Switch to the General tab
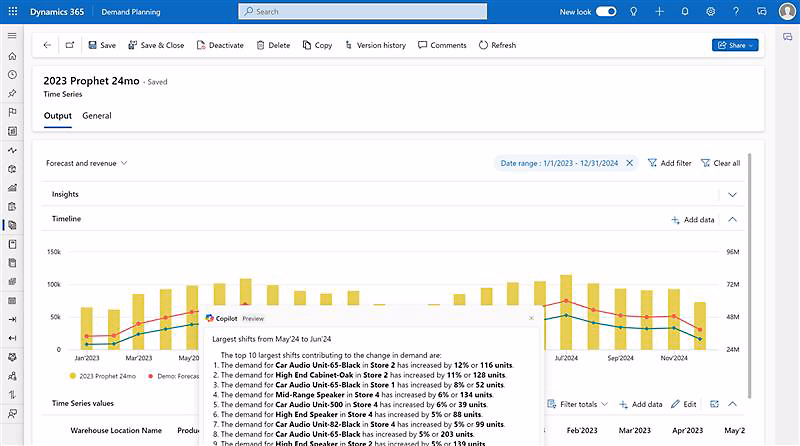800x446 pixels. (x=97, y=116)
